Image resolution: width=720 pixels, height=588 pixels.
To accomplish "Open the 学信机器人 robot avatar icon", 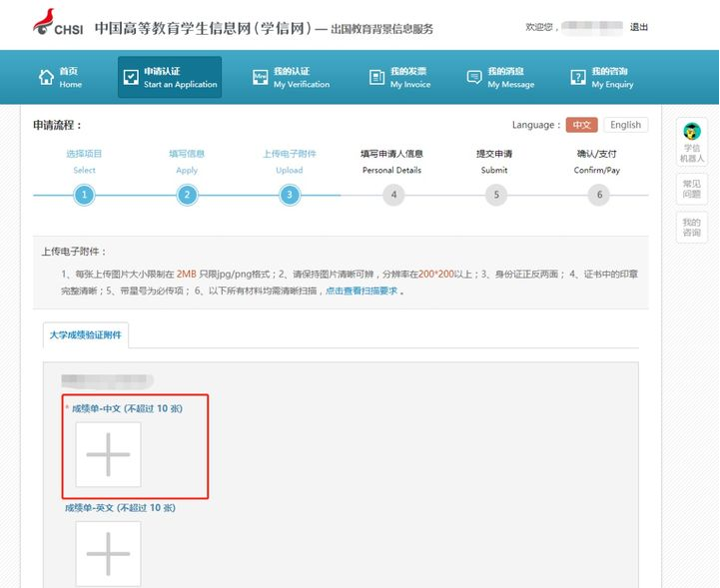I will 692,132.
